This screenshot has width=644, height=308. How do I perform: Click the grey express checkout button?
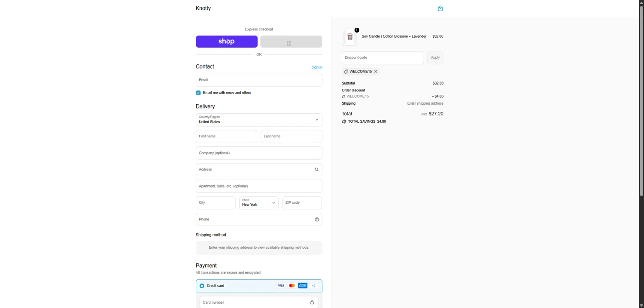coord(291,42)
